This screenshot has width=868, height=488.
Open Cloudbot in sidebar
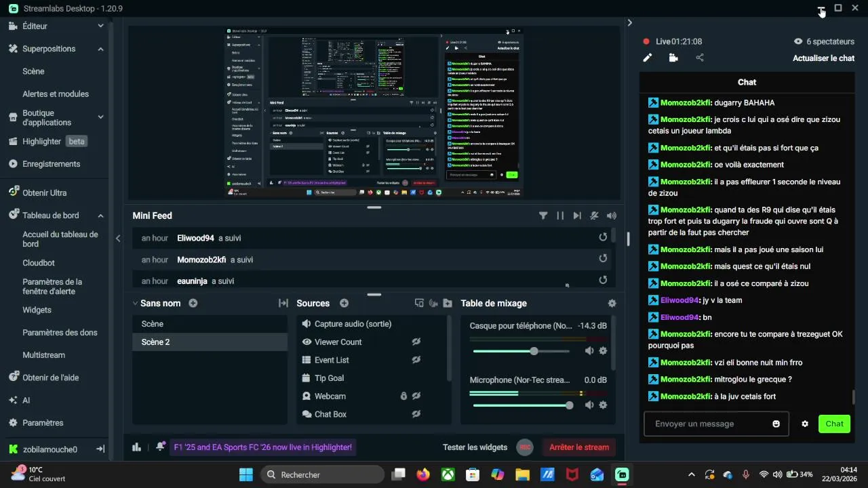[x=39, y=263]
